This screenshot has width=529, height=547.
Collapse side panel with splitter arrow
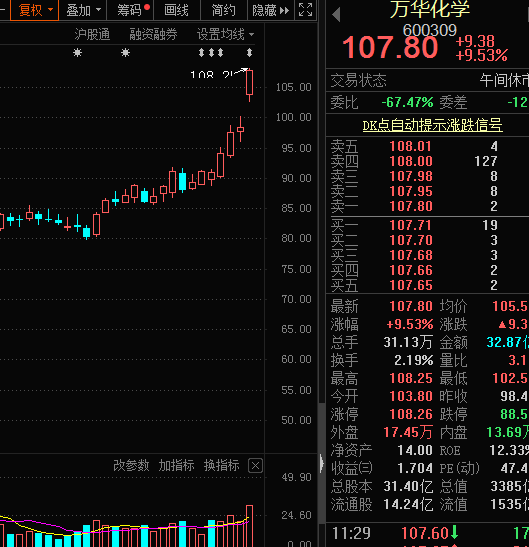pos(321,464)
